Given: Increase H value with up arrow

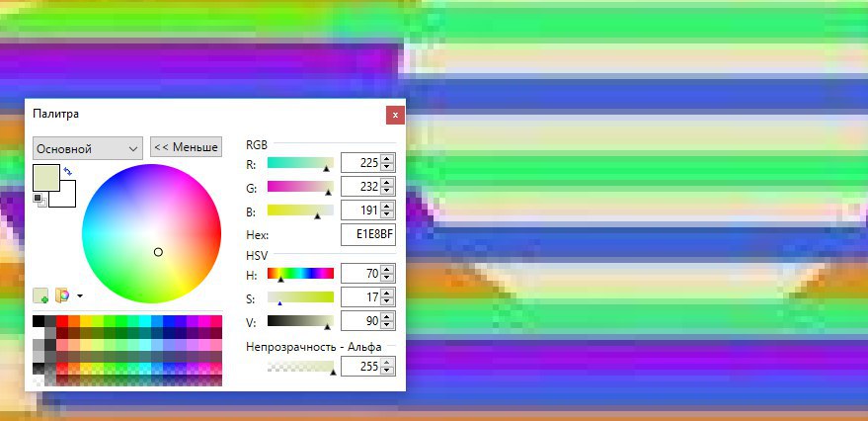Looking at the screenshot, I should pos(387,270).
